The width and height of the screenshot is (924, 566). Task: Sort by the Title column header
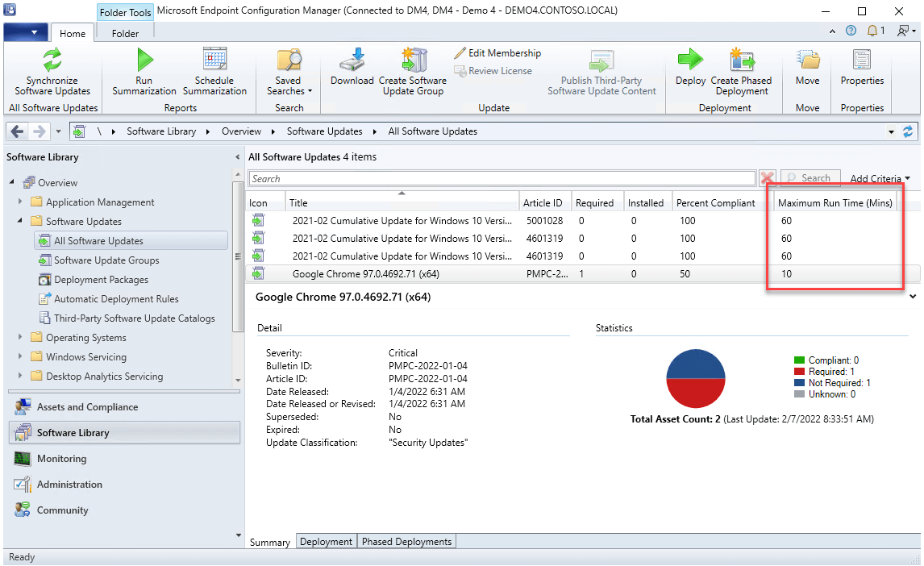[402, 202]
